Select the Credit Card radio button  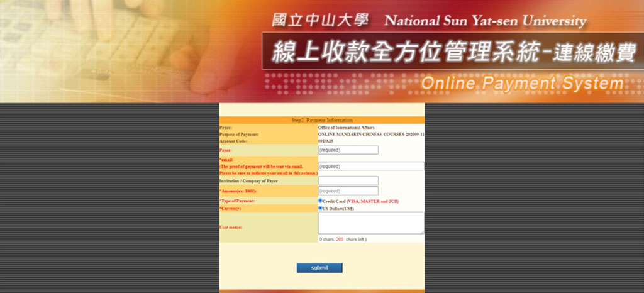[x=320, y=201]
